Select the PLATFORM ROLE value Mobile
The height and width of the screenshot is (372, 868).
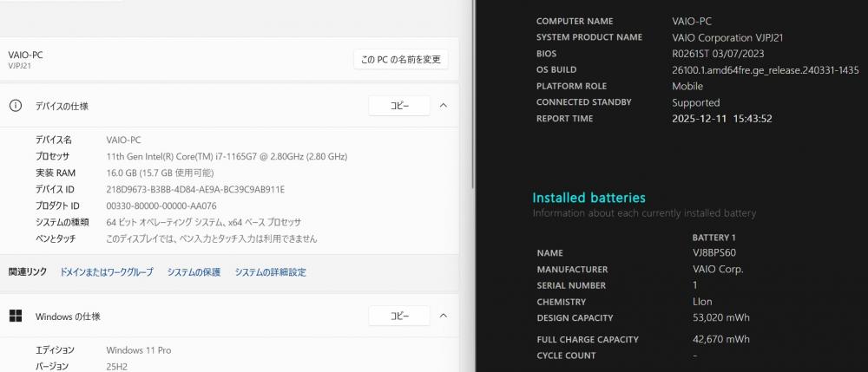pyautogui.click(x=687, y=86)
